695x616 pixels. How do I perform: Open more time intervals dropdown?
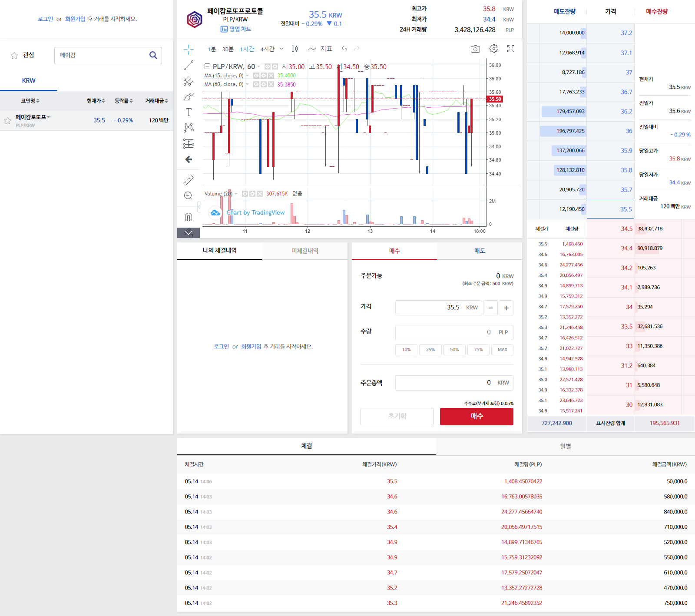281,49
